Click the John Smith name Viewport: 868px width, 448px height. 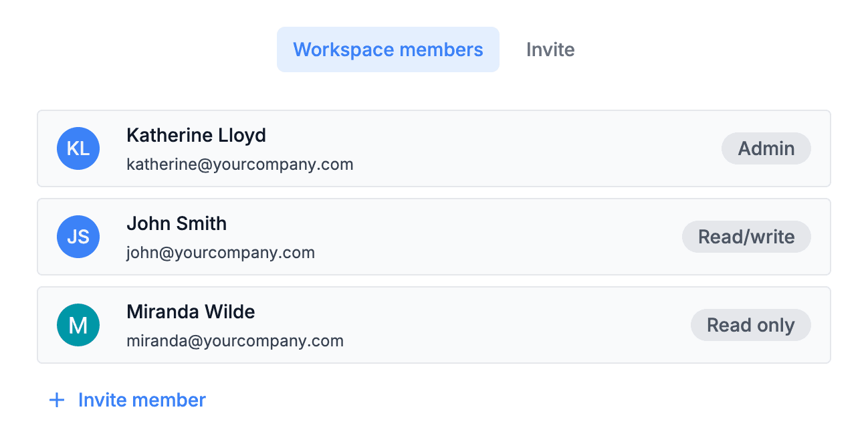pos(177,223)
